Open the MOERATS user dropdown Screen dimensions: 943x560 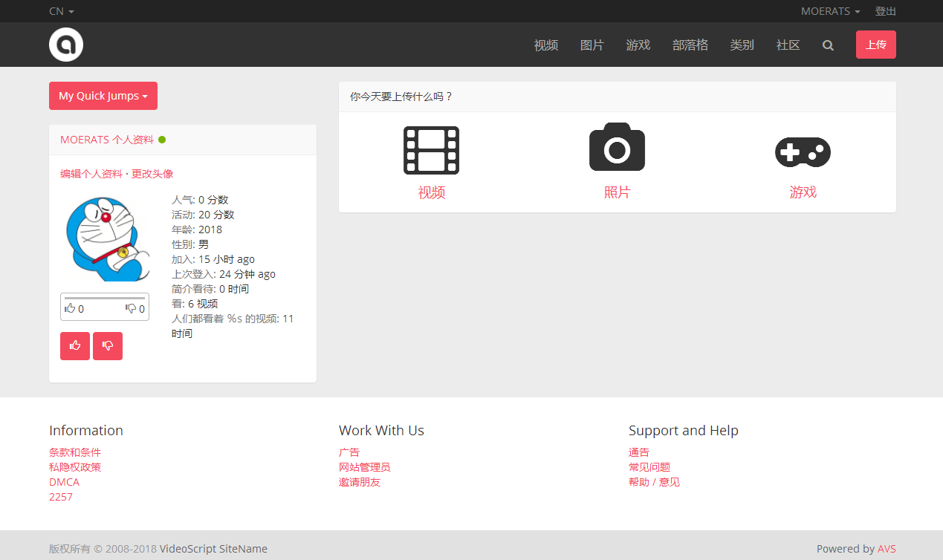pyautogui.click(x=830, y=11)
